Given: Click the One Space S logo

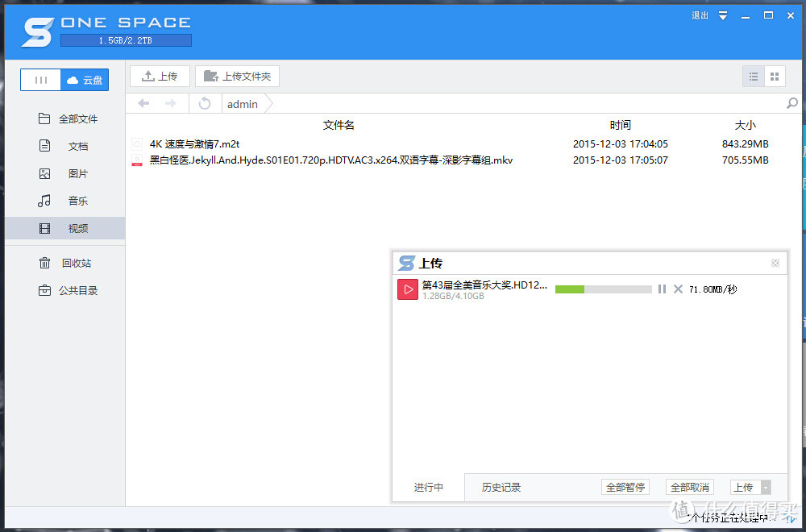Looking at the screenshot, I should pos(38,32).
